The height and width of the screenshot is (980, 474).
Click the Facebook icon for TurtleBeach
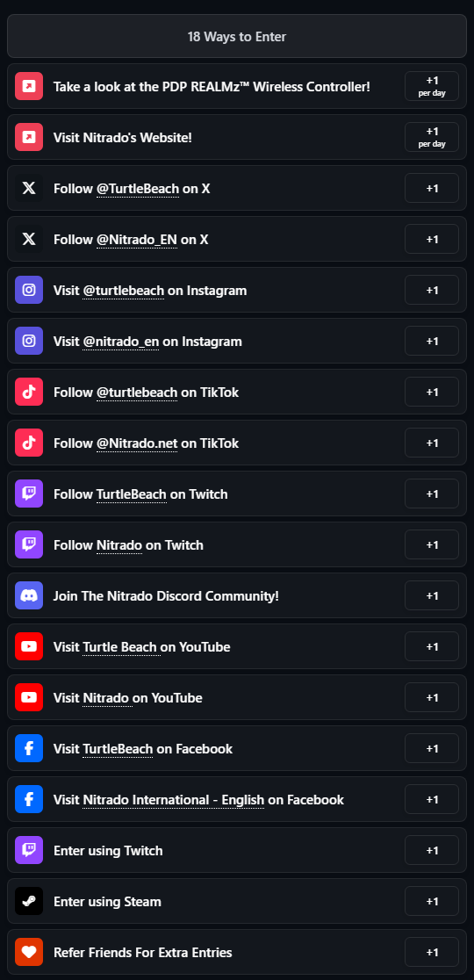click(29, 749)
